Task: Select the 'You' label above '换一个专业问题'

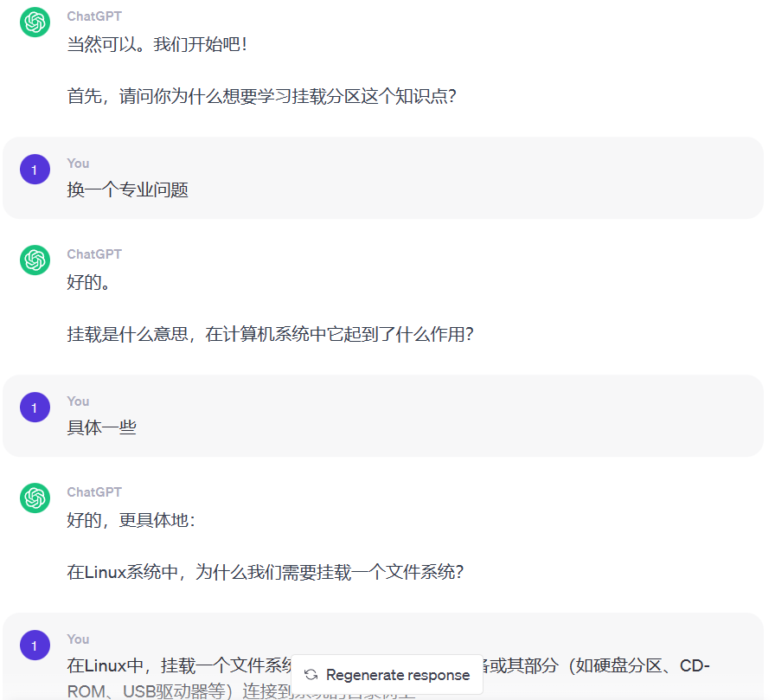Action: [78, 163]
